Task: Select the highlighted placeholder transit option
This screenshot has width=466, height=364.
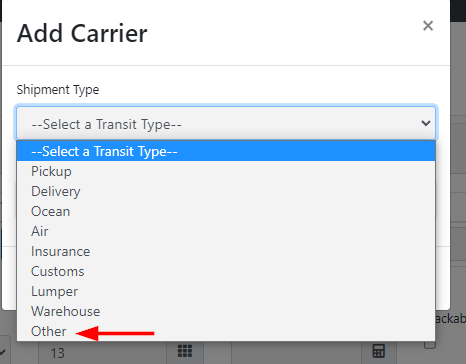Action: pos(226,151)
